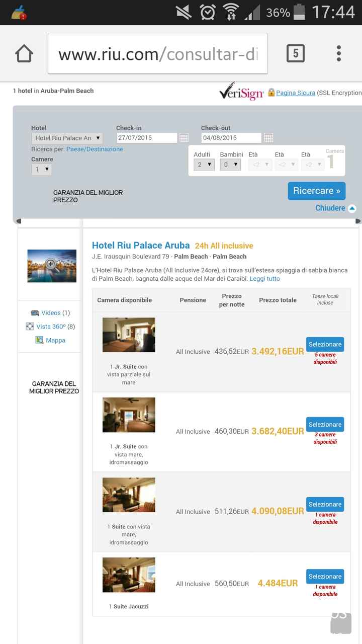Click the Mappa map icon

(39, 340)
